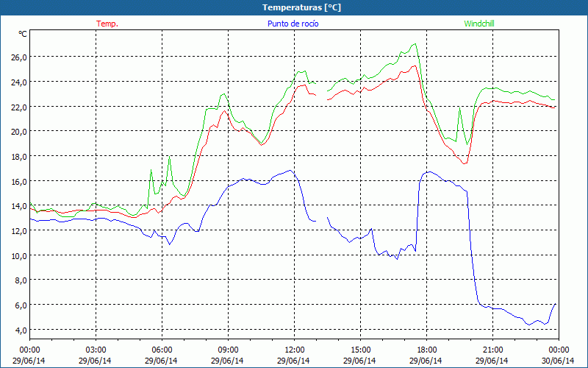588x368 pixels.
Task: Click the 12,0 y-axis value
Action: tap(19, 231)
